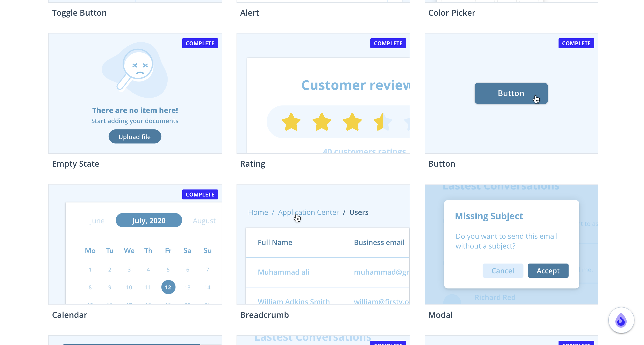Viewport: 644px width, 345px height.
Task: Click 'There are no item here!' text
Action: [x=135, y=110]
